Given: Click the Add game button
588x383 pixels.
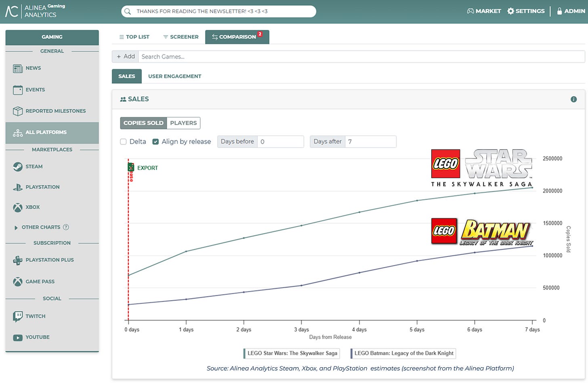Looking at the screenshot, I should tap(125, 57).
